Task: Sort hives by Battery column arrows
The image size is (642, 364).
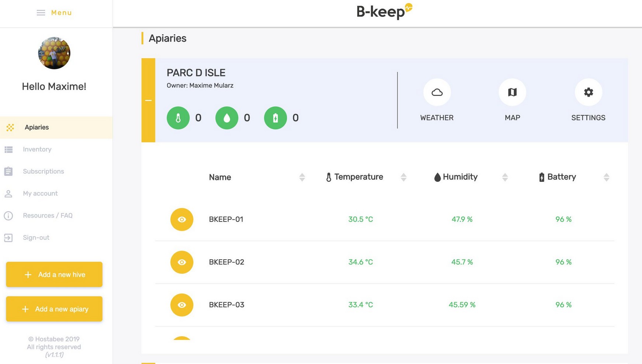Action: tap(606, 177)
